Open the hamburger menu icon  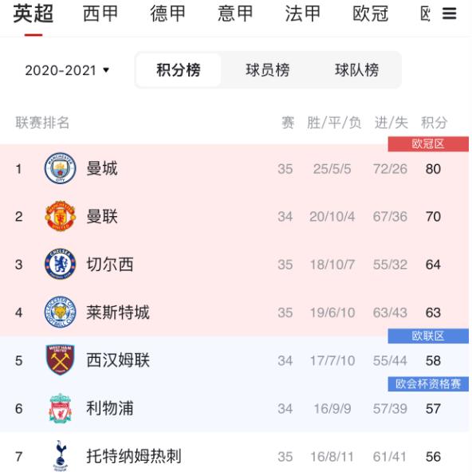[449, 14]
